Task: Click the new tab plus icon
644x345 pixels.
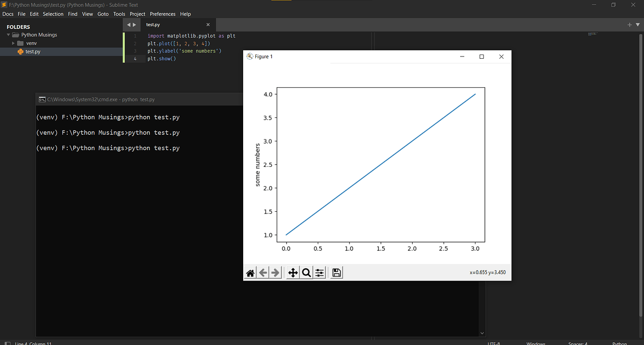Action: (x=630, y=25)
